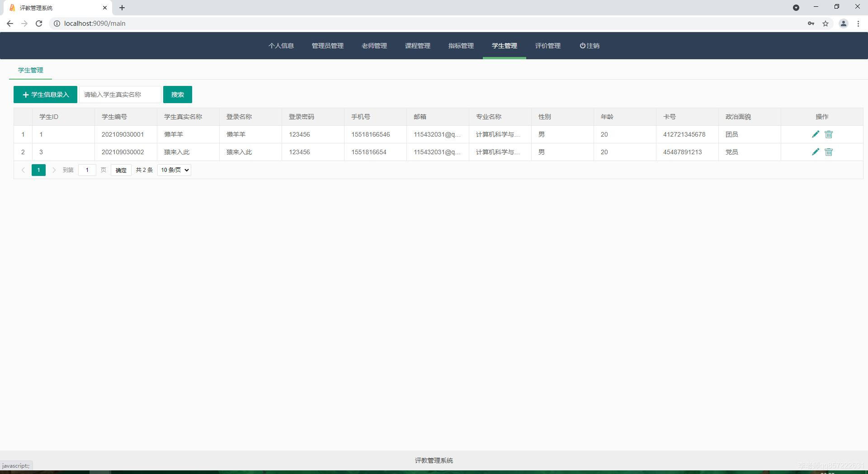This screenshot has width=868, height=474.
Task: Open the Chrome three-dot menu
Action: (859, 24)
